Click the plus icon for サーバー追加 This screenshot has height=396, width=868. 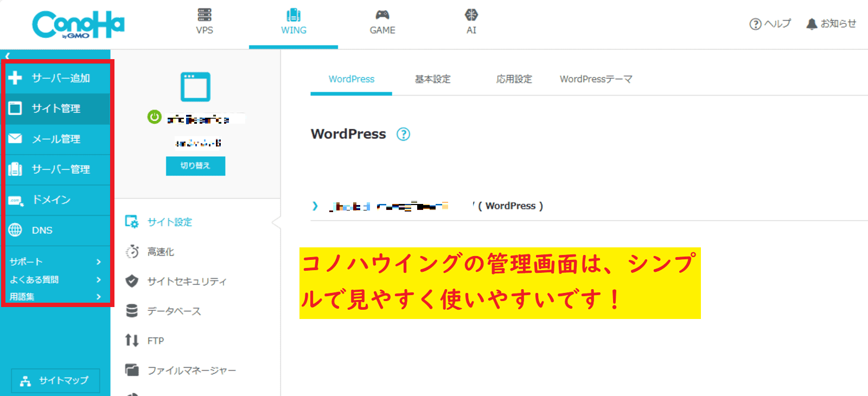[x=15, y=78]
